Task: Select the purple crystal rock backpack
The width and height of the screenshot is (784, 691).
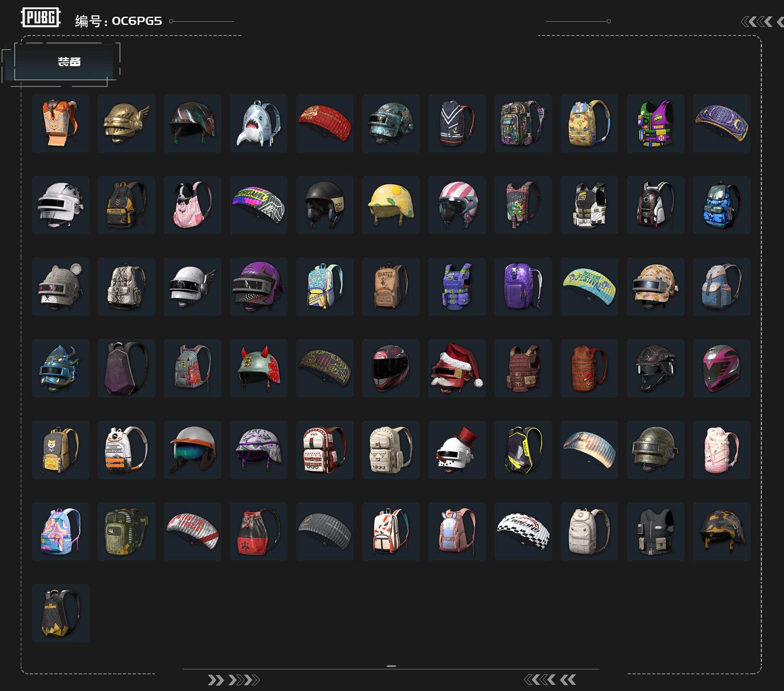Action: pos(126,368)
